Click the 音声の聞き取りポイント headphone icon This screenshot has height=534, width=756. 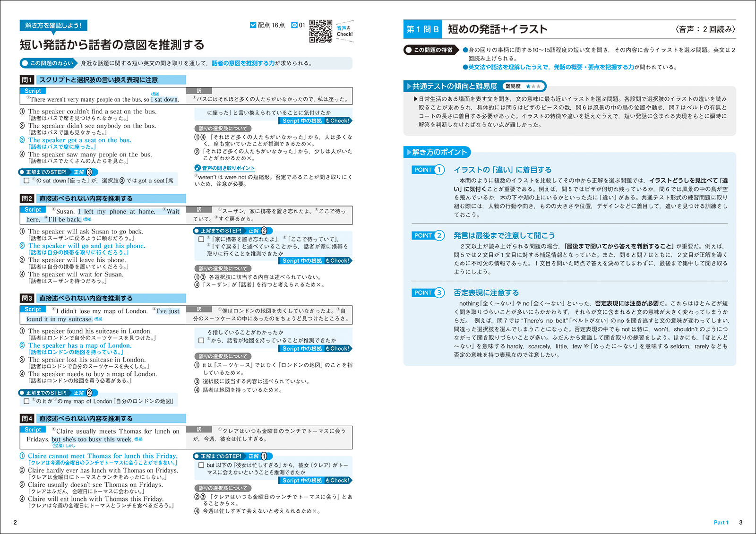click(x=198, y=168)
